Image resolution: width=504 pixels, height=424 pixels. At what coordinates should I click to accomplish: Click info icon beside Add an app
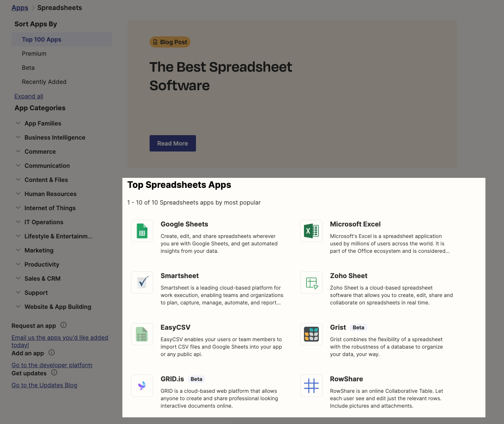pyautogui.click(x=52, y=352)
